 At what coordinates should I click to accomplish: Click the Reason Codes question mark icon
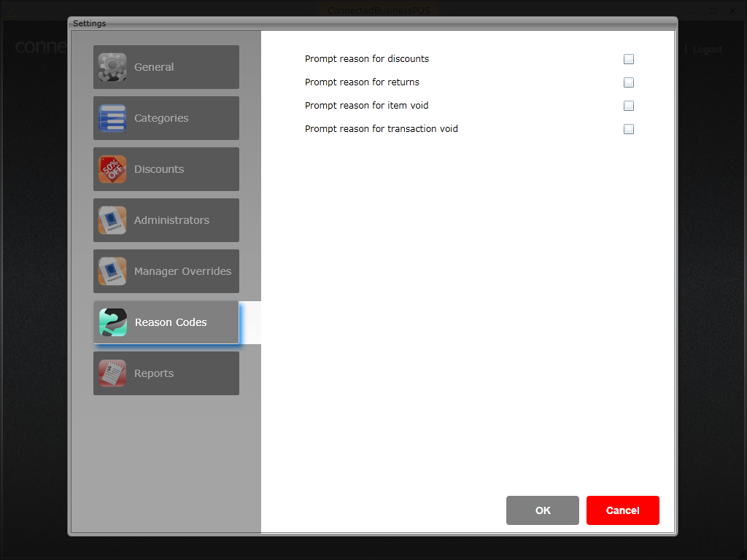(113, 322)
